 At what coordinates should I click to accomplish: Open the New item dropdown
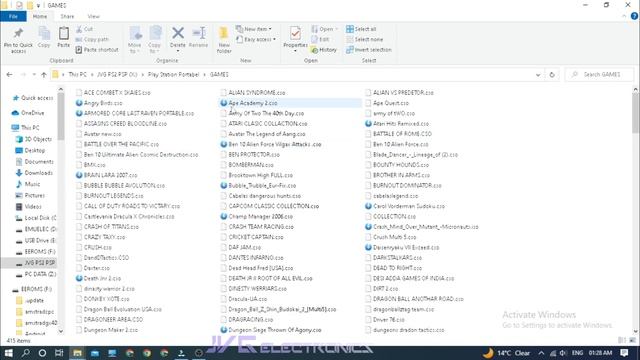click(254, 29)
